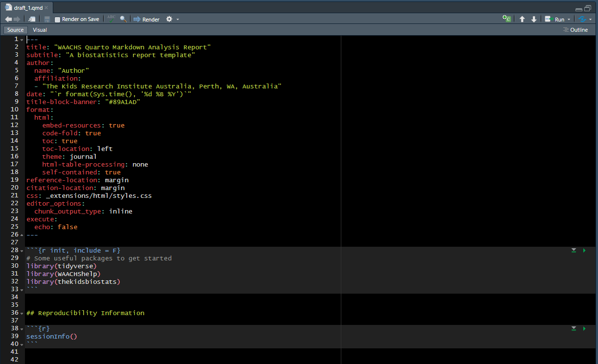Go forward to next source location
The width and height of the screenshot is (598, 364).
(x=17, y=19)
